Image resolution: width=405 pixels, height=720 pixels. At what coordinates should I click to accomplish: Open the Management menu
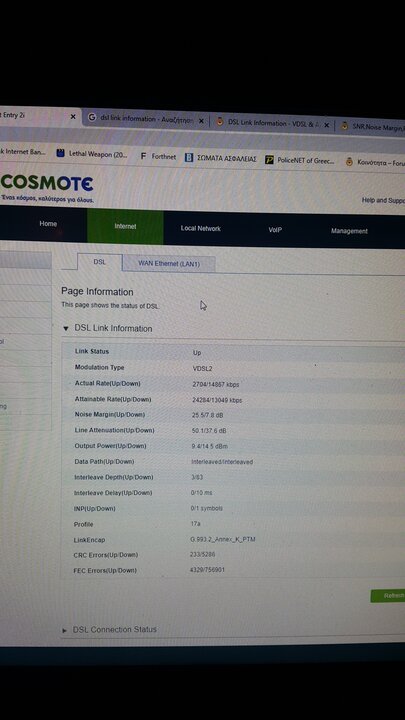pyautogui.click(x=349, y=231)
